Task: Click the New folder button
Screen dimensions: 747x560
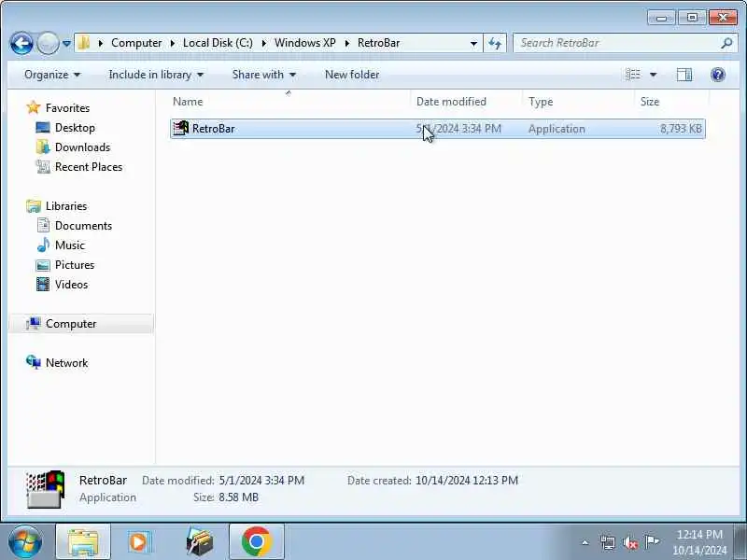Action: pyautogui.click(x=352, y=75)
